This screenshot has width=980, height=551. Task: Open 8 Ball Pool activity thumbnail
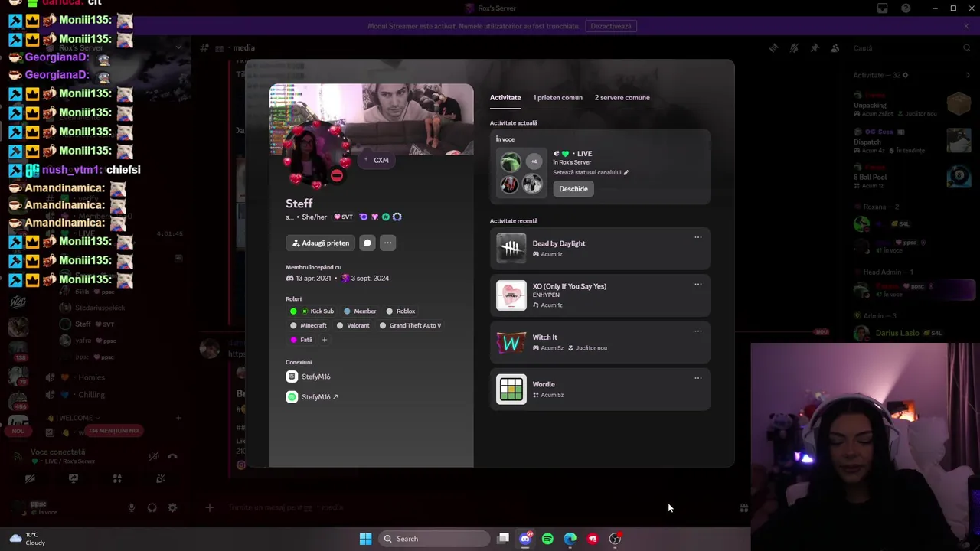(x=959, y=177)
